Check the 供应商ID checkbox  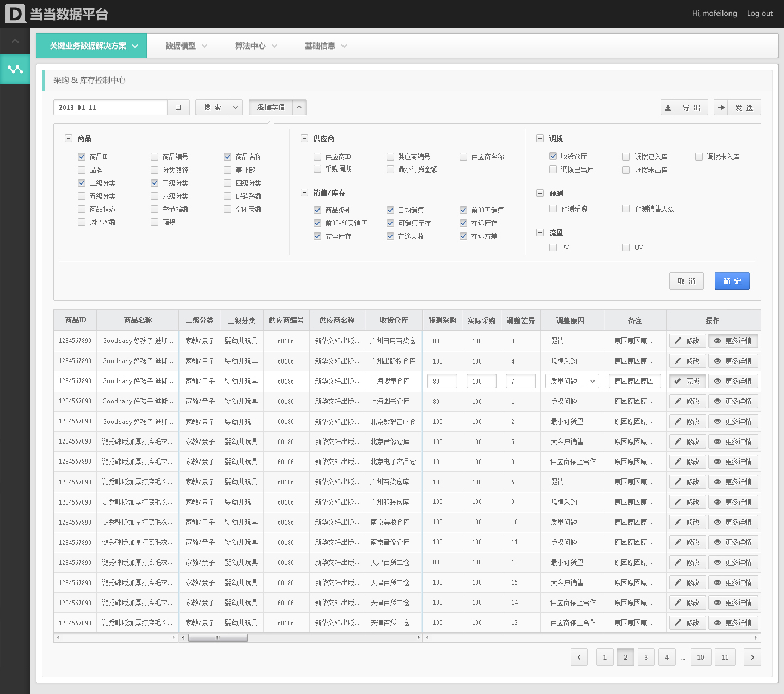point(317,157)
